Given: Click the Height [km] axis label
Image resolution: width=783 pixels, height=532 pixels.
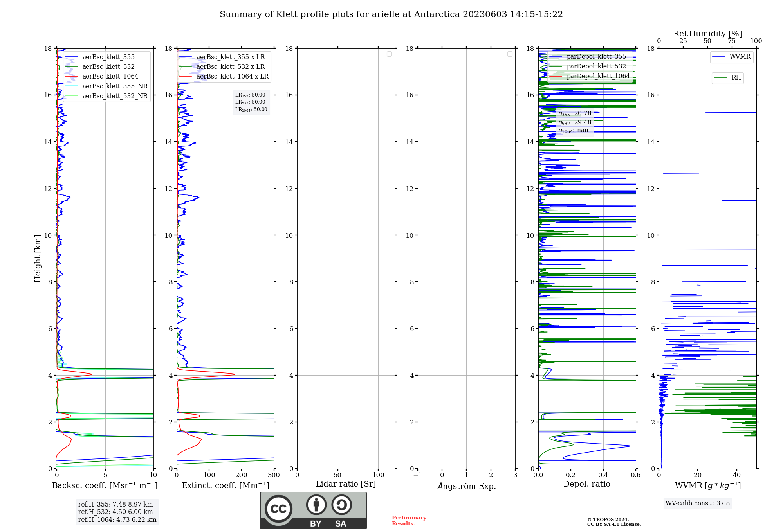Looking at the screenshot, I should pyautogui.click(x=38, y=259).
